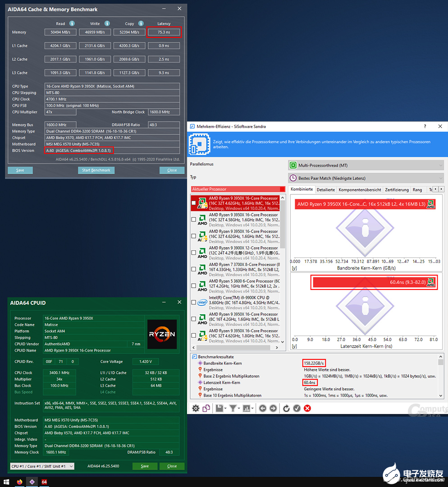Open the chart icon dropdown arrow in Sandra

click(252, 409)
